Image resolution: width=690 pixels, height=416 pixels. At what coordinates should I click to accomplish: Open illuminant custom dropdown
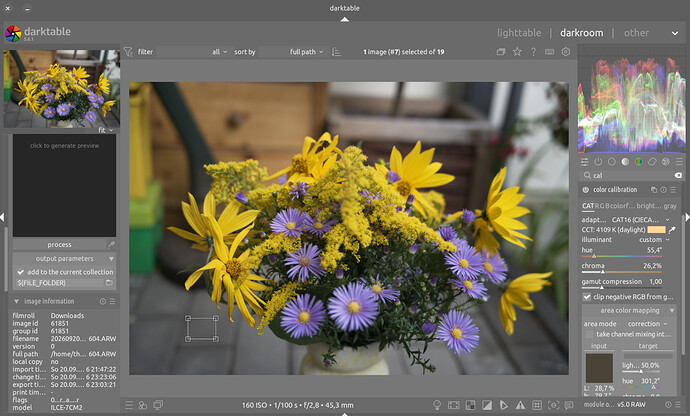pyautogui.click(x=626, y=240)
